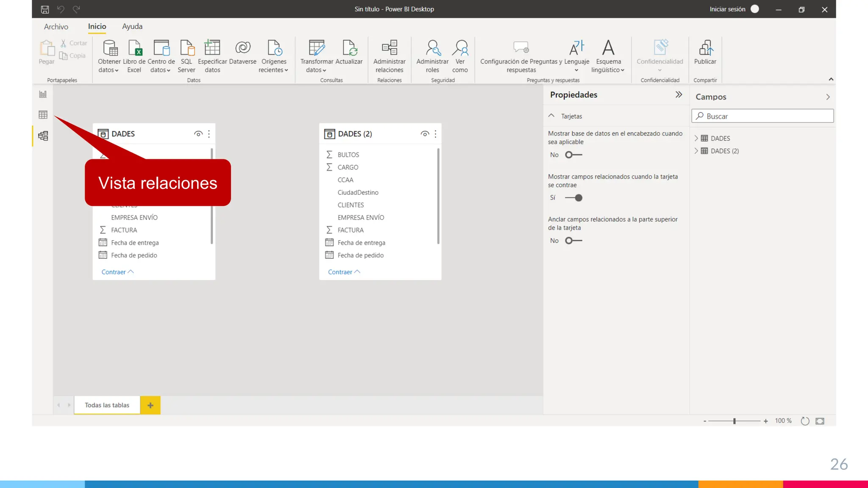The image size is (868, 488).
Task: Toggle visibility eye on DADES (2) card
Action: (424, 134)
